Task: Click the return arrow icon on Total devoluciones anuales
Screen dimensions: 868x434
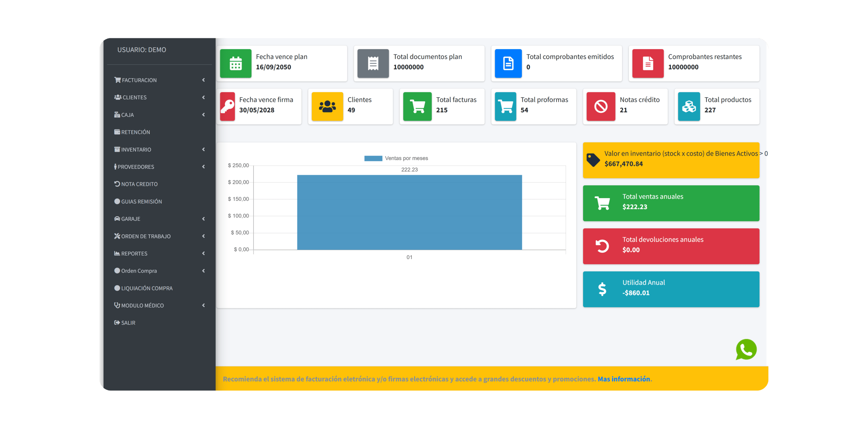Action: tap(603, 246)
